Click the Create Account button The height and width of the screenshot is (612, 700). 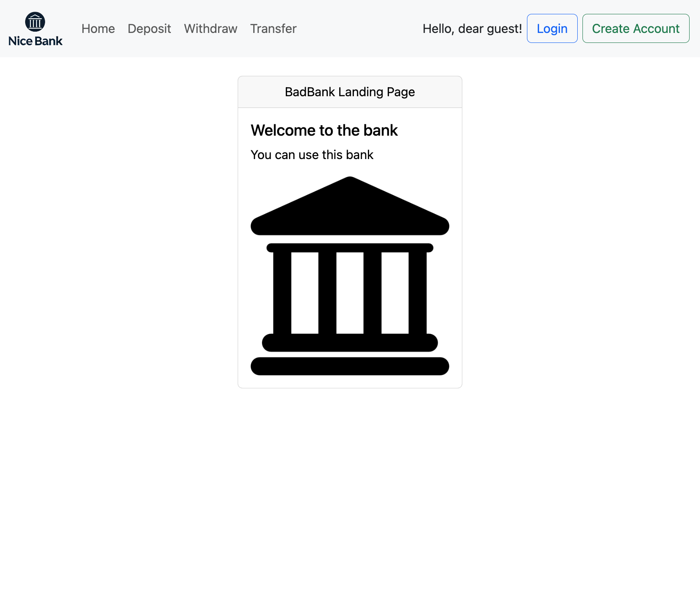636,28
